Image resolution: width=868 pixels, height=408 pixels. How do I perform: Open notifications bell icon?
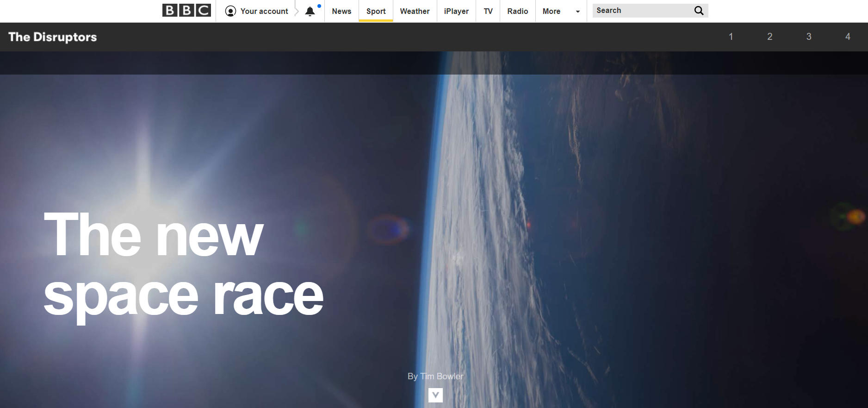tap(310, 11)
